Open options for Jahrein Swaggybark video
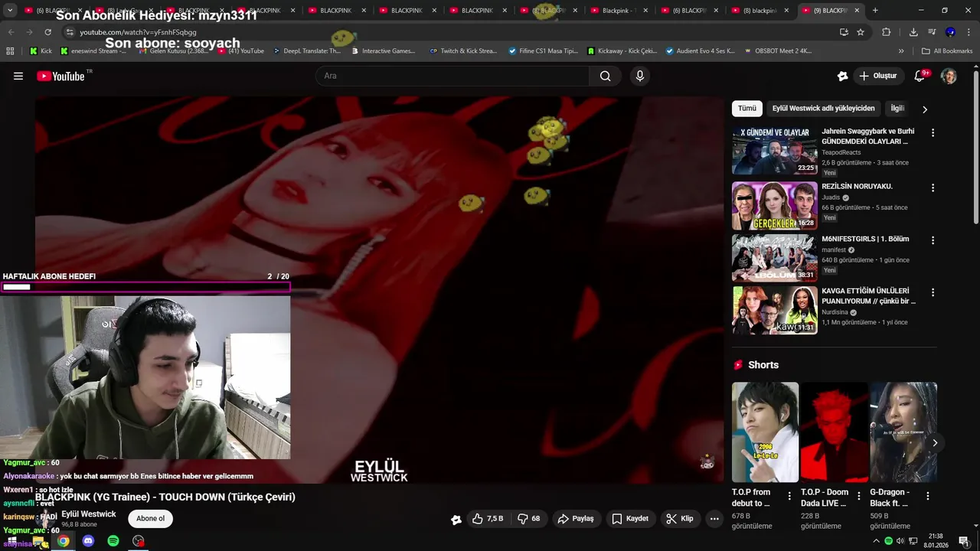Viewport: 980px width, 551px height. (933, 133)
